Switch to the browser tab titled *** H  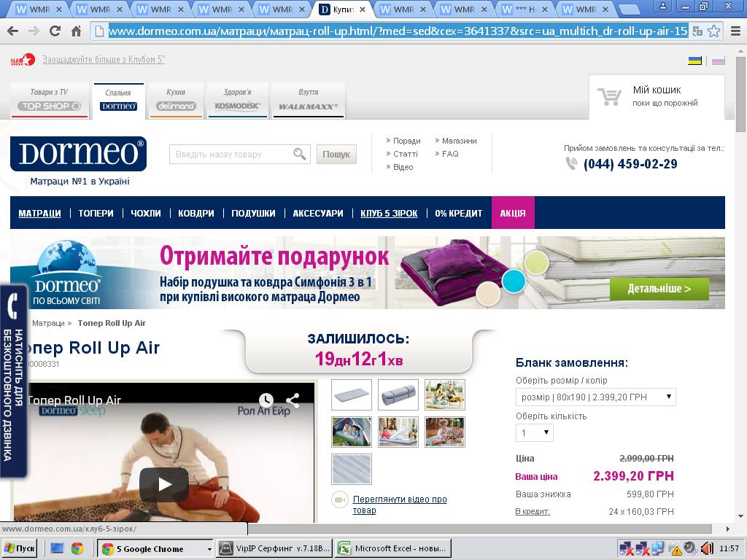pos(527,9)
